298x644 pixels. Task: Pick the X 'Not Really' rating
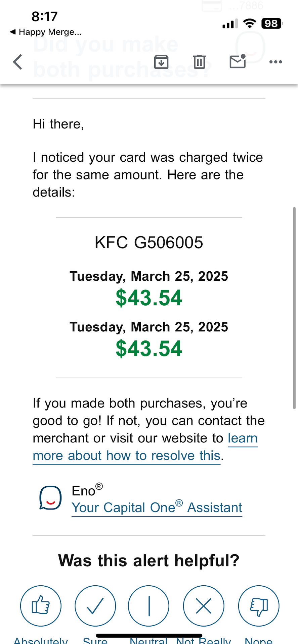click(204, 605)
